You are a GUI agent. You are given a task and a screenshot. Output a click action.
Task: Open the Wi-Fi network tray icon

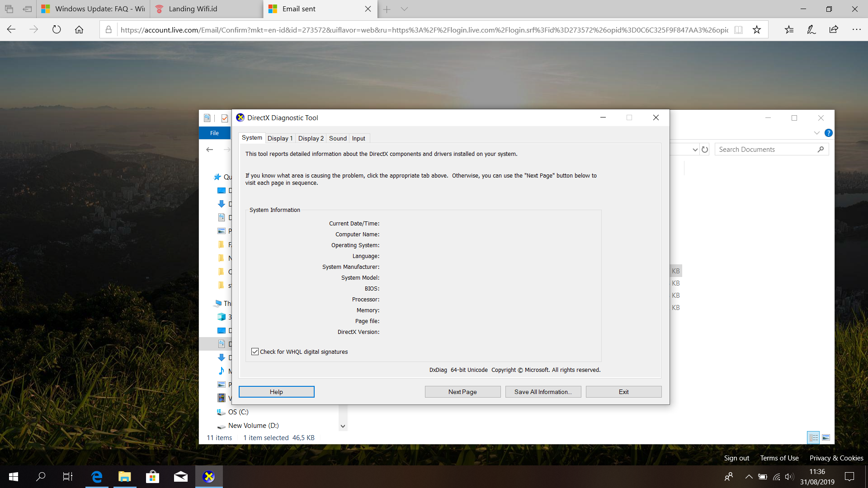click(x=776, y=477)
